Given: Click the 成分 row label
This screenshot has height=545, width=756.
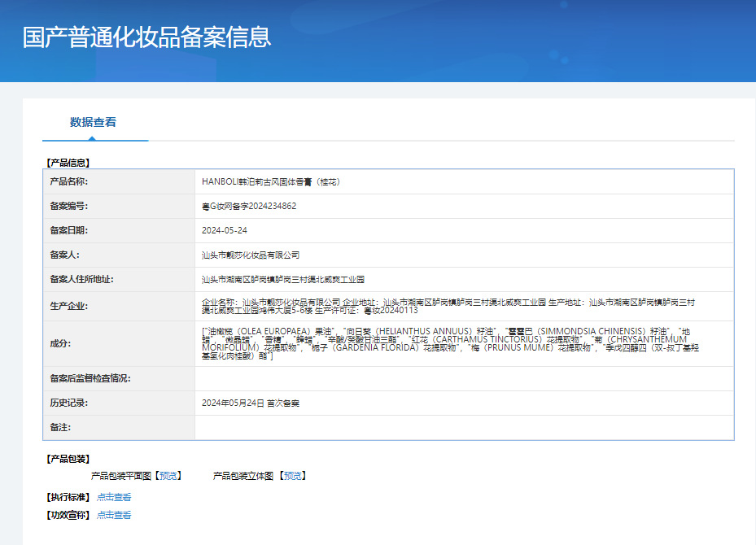Looking at the screenshot, I should pyautogui.click(x=60, y=343).
